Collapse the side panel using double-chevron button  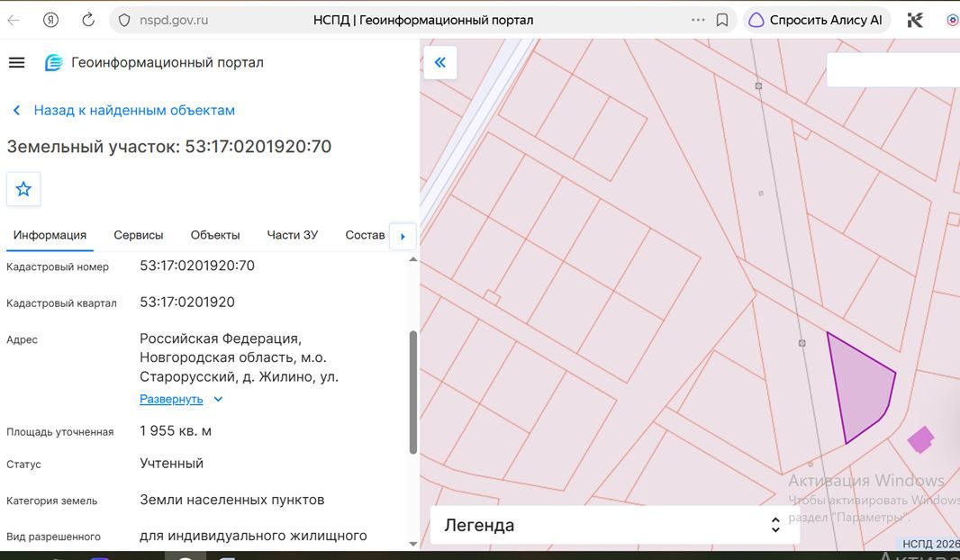(x=440, y=62)
